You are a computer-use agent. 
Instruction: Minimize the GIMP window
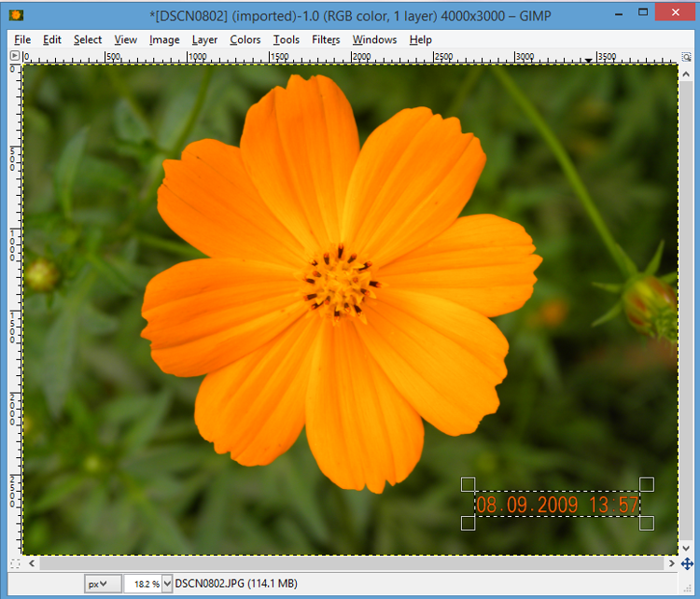[619, 13]
